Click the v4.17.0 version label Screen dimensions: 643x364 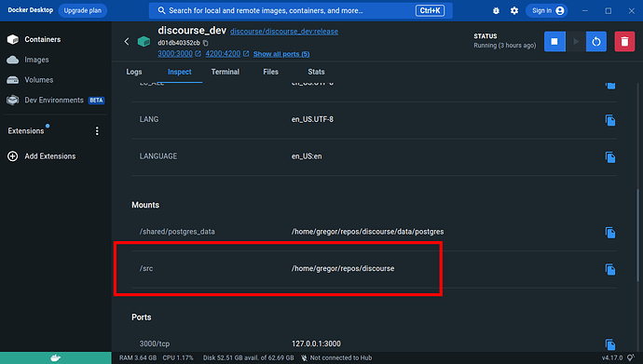click(x=612, y=357)
